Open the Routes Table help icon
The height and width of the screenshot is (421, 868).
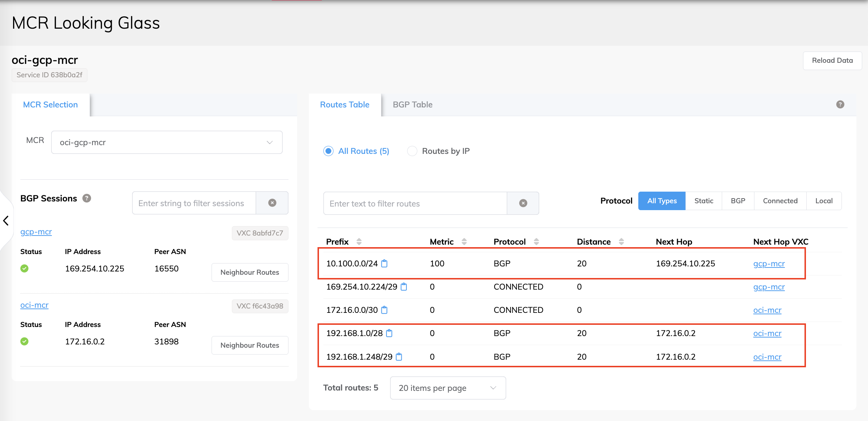pyautogui.click(x=840, y=105)
